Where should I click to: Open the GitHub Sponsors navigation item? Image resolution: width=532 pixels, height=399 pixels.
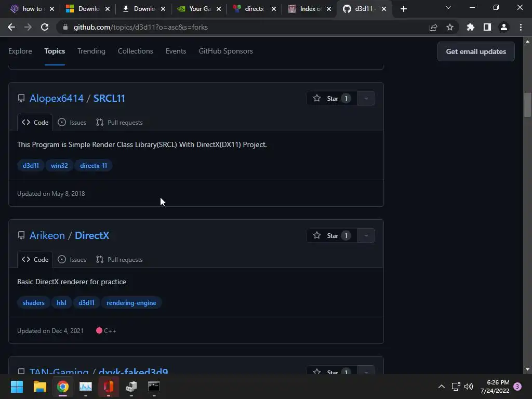click(x=225, y=51)
